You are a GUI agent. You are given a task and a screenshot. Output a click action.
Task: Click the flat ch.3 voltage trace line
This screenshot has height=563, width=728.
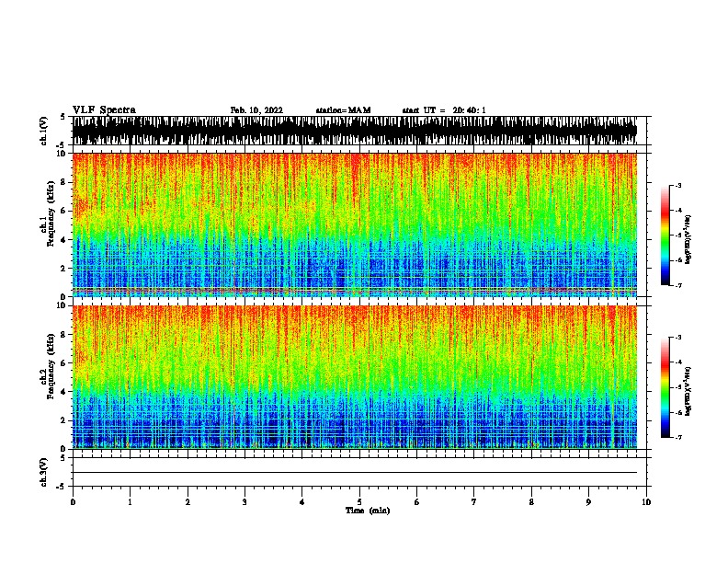tap(355, 473)
